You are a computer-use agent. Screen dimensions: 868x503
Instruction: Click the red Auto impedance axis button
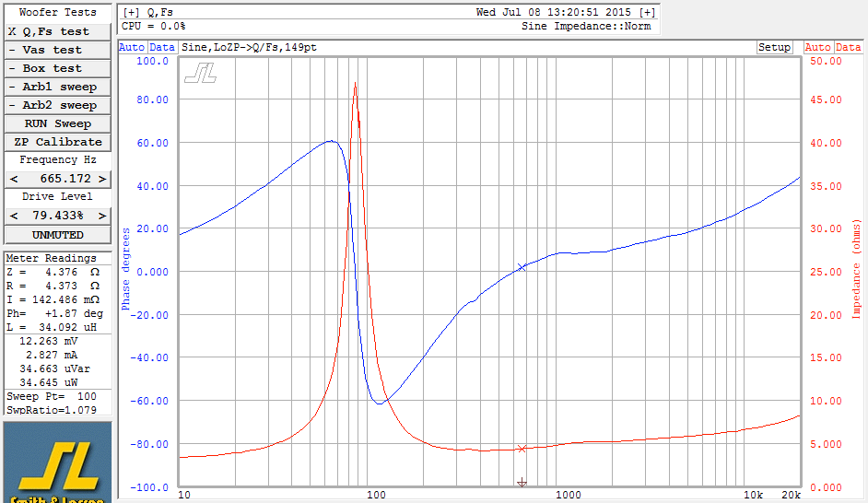point(817,48)
